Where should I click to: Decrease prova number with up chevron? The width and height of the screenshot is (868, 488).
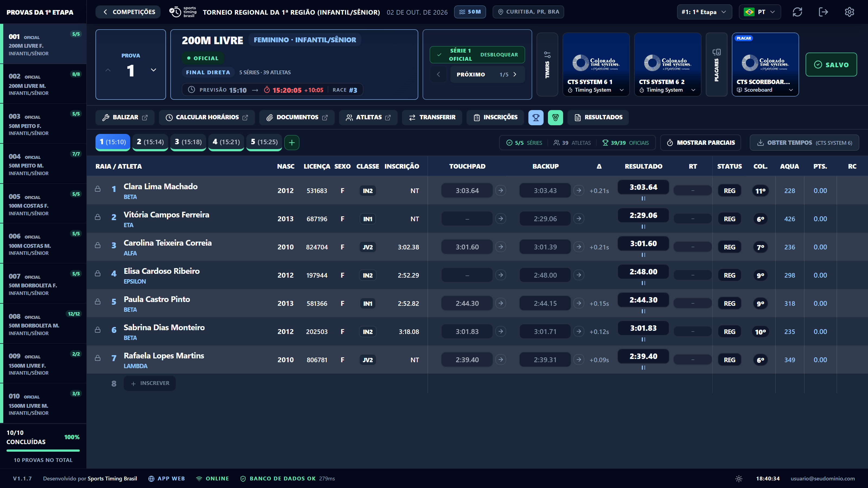108,70
